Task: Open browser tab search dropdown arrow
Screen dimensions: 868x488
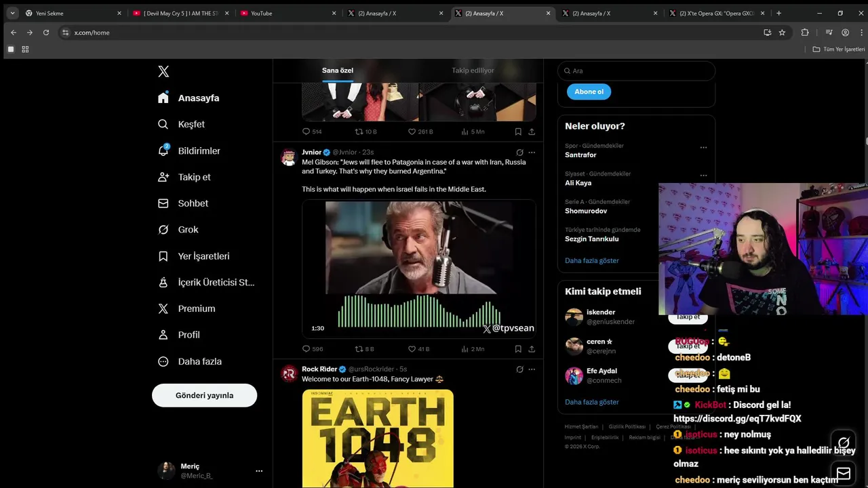Action: (12, 13)
